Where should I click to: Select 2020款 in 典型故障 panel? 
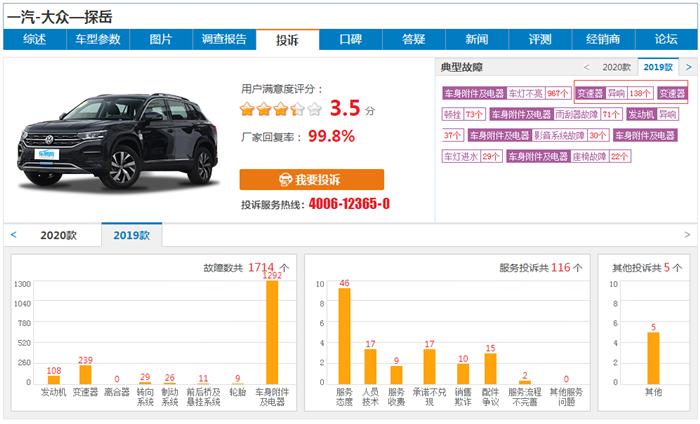pyautogui.click(x=616, y=67)
